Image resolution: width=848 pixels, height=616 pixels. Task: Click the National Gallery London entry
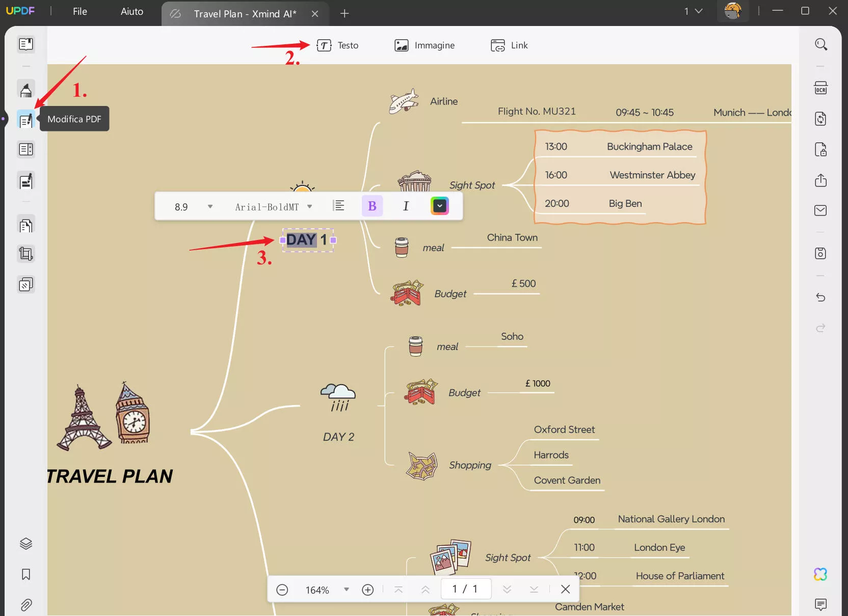671,519
